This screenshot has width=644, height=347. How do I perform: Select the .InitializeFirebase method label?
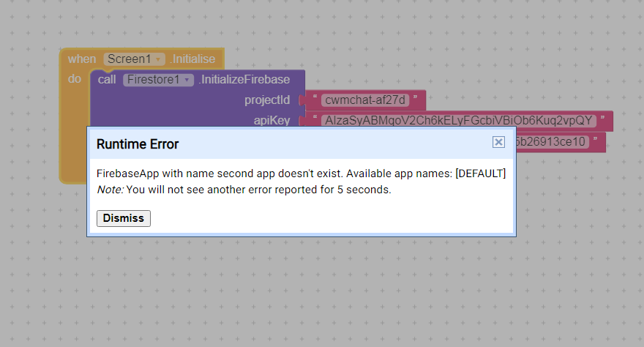click(244, 79)
